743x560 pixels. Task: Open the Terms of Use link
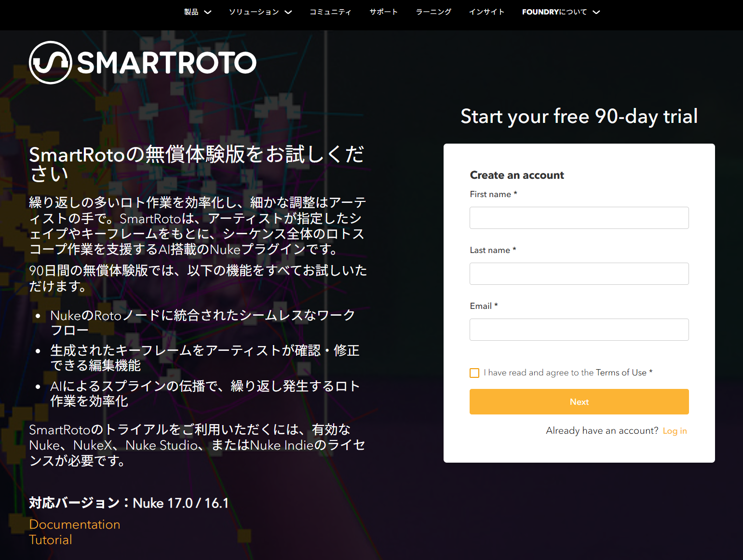[621, 373]
